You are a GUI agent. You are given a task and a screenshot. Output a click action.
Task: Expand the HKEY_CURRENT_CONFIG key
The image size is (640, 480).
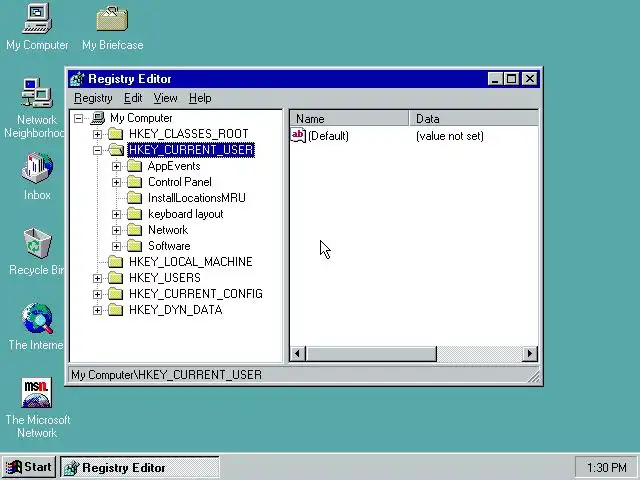point(97,294)
